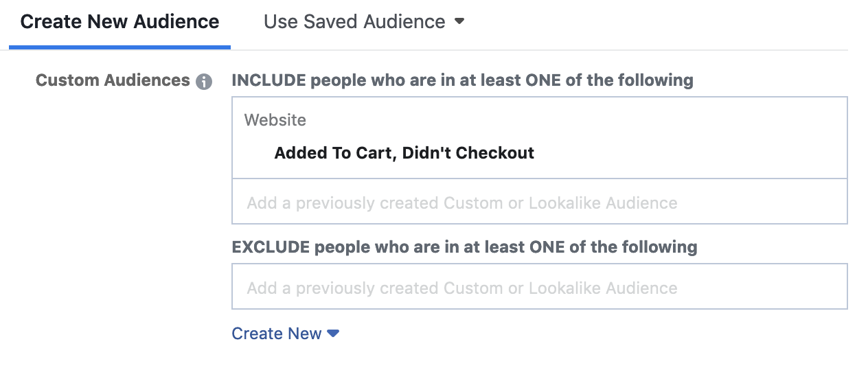868x379 pixels.
Task: Click the caret icon beside Use Saved Audience
Action: (x=459, y=21)
